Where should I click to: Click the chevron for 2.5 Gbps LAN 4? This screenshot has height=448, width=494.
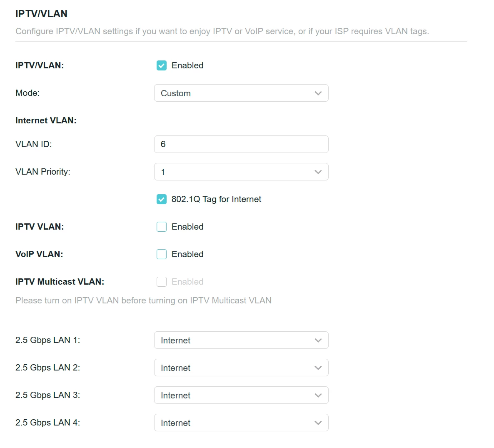318,423
